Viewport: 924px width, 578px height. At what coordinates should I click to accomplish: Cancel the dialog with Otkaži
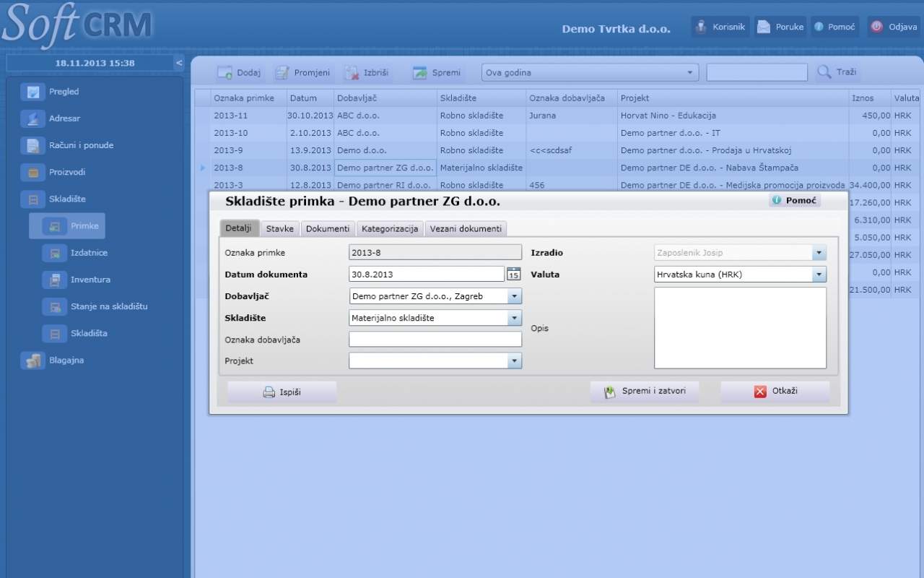775,392
